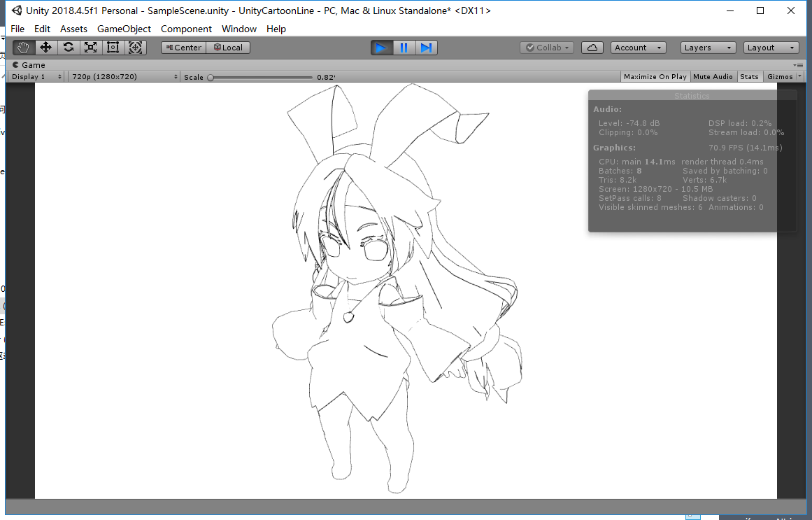This screenshot has height=520, width=812.
Task: Open the Window menu
Action: (239, 29)
